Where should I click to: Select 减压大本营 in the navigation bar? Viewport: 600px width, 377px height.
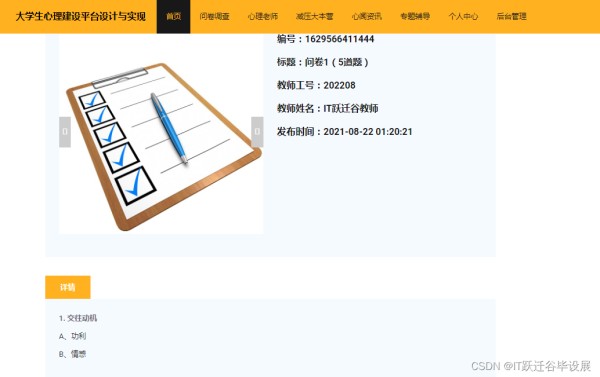point(314,16)
